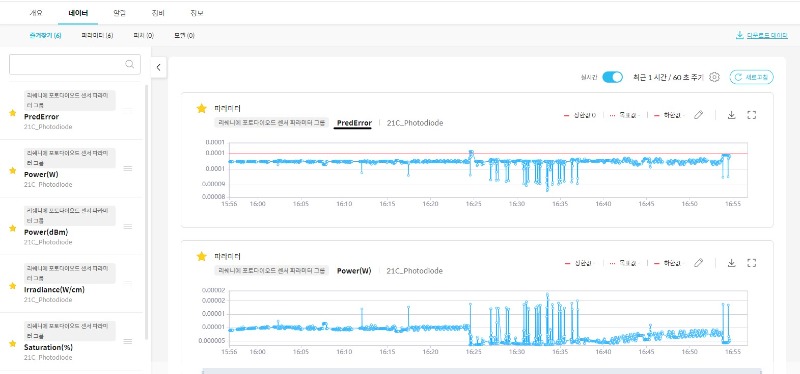Screen dimensions: 800x374
Task: Unfavorite PredError star in sidebar list
Action: point(13,113)
